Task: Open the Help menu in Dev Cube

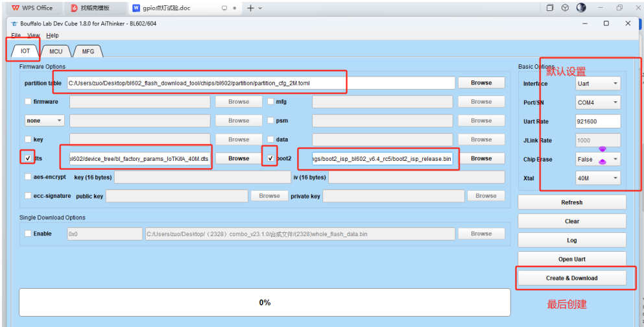Action: (x=52, y=35)
